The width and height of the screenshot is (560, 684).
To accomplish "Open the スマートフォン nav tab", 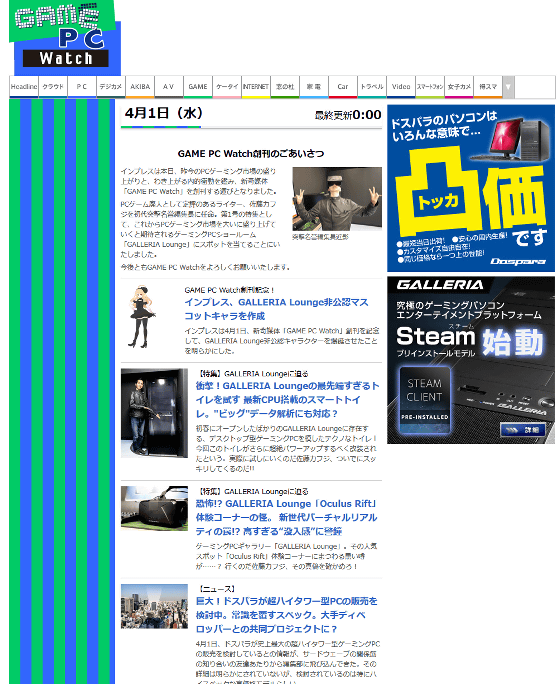I will point(430,87).
